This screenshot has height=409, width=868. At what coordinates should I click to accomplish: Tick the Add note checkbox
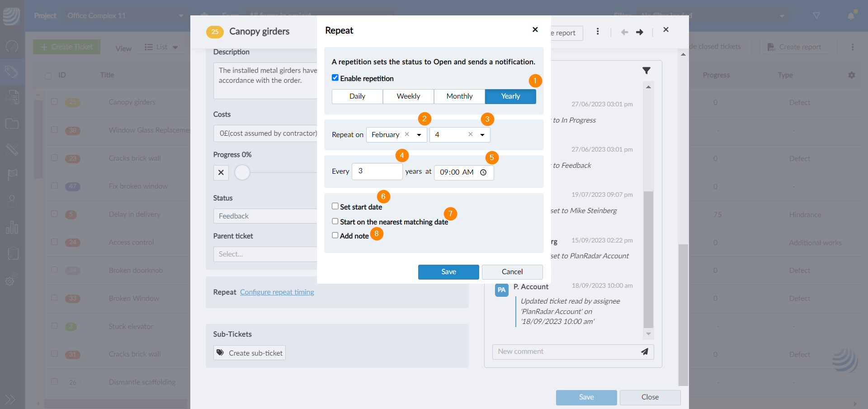pos(335,235)
